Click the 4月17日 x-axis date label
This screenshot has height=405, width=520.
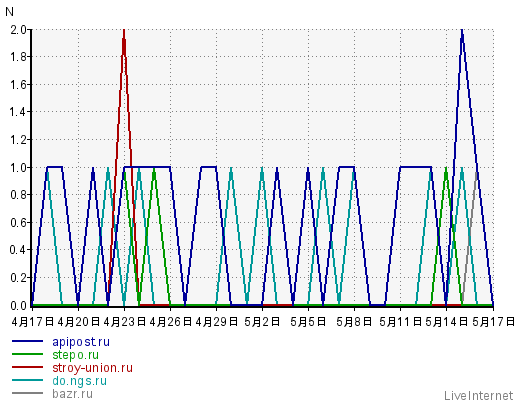click(32, 322)
